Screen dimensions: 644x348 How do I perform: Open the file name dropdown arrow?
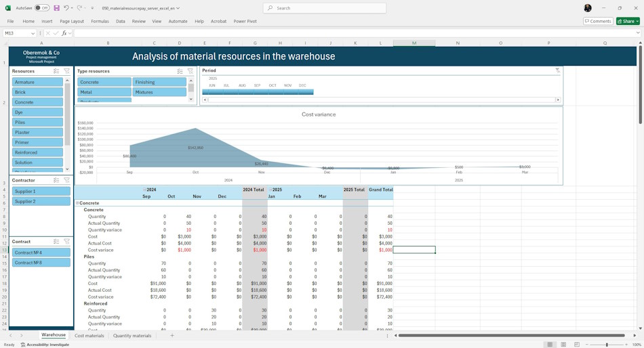coord(178,8)
